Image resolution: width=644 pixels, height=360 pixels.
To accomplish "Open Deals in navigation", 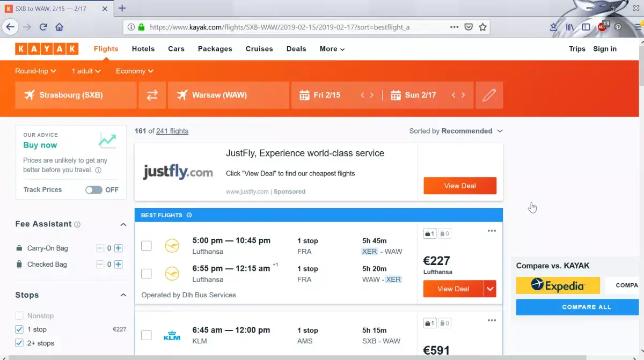I will click(296, 49).
